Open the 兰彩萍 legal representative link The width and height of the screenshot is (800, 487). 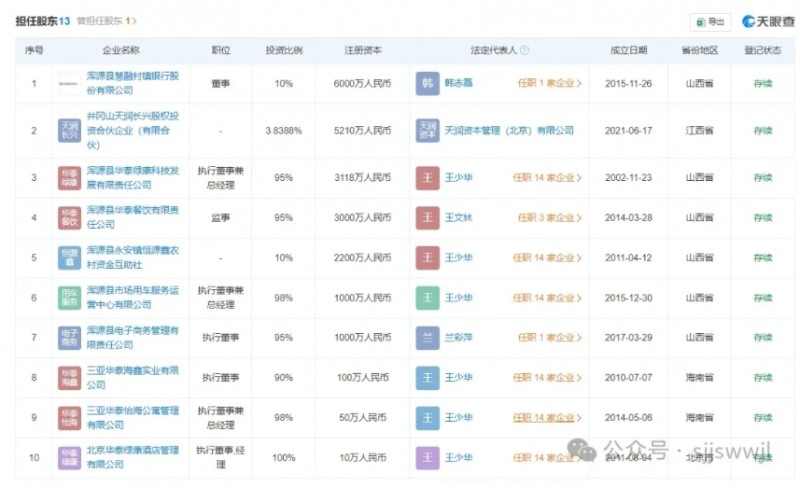[x=458, y=338]
